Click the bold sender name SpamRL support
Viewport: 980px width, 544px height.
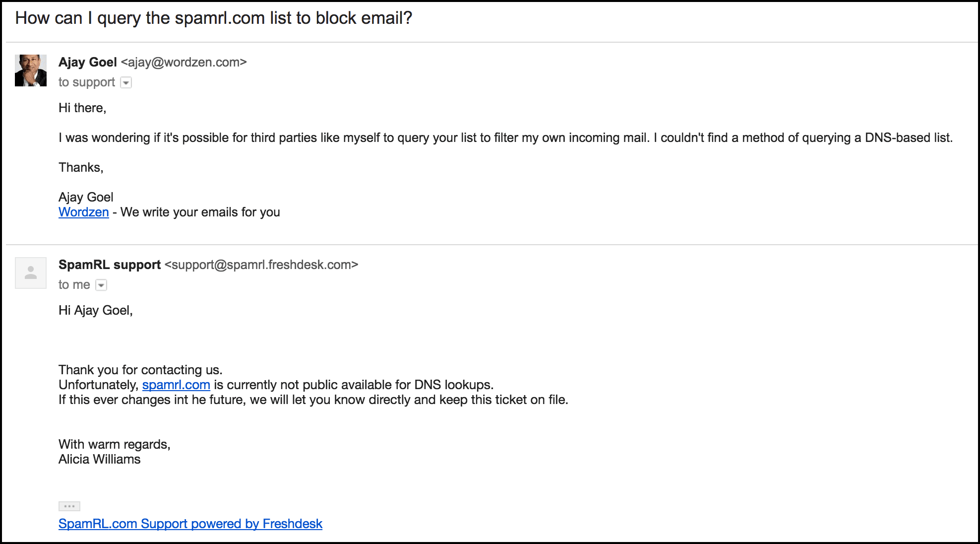pyautogui.click(x=110, y=265)
